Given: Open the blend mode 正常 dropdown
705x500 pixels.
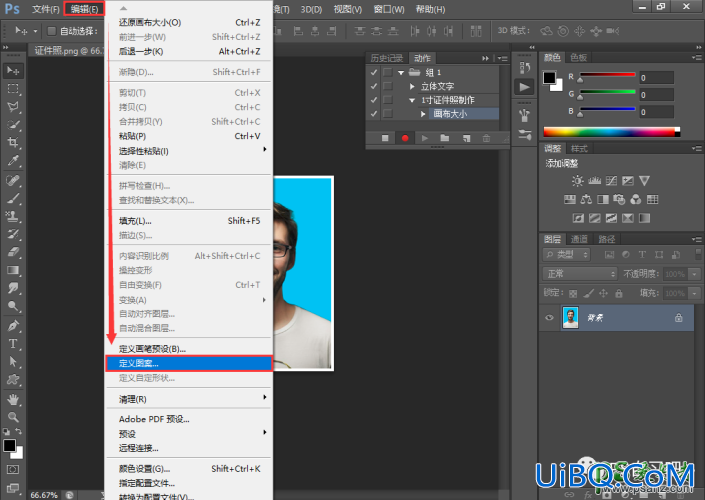Looking at the screenshot, I should point(580,273).
